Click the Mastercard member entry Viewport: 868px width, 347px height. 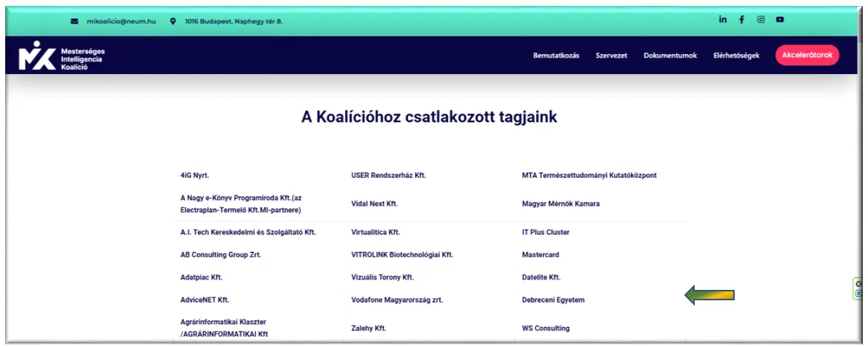pos(540,254)
